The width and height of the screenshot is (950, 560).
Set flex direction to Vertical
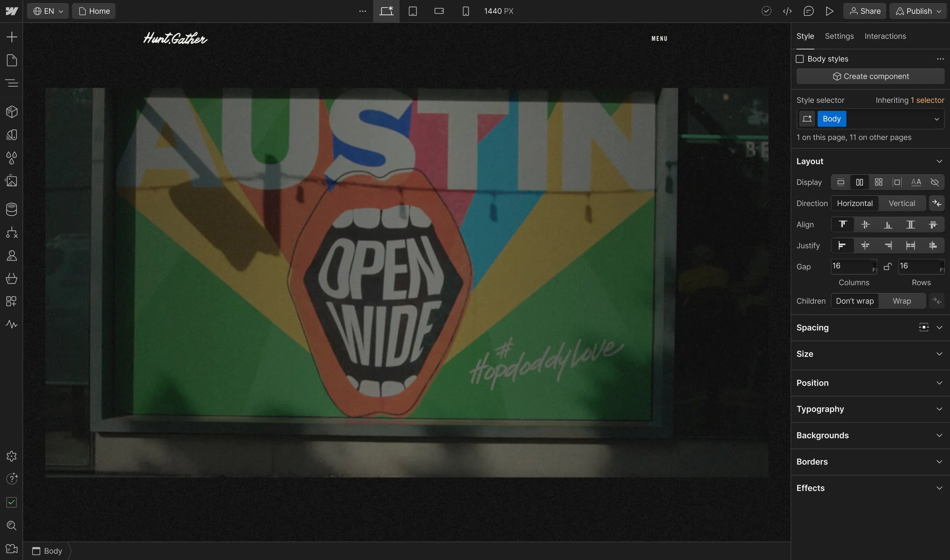click(x=901, y=203)
